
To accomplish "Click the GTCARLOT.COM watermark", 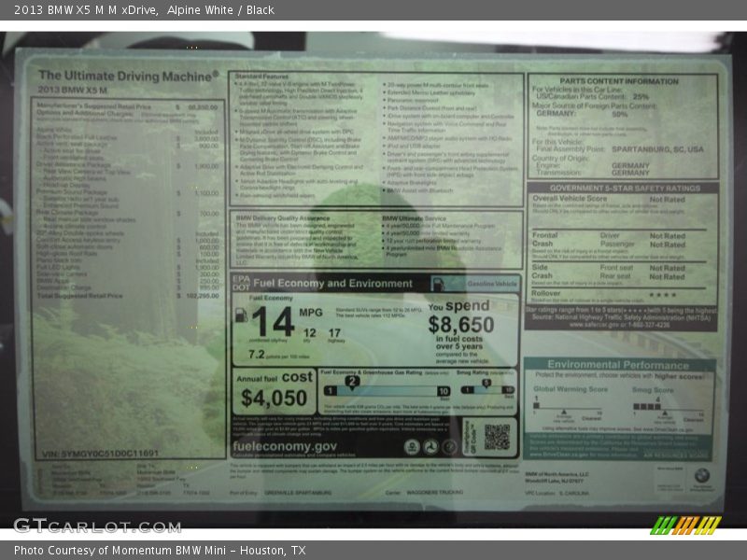I will pyautogui.click(x=96, y=525).
